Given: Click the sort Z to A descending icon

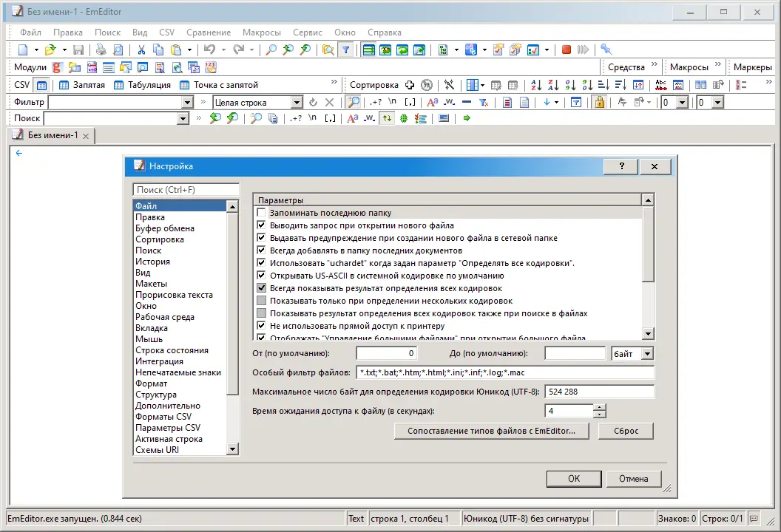Looking at the screenshot, I should [553, 85].
